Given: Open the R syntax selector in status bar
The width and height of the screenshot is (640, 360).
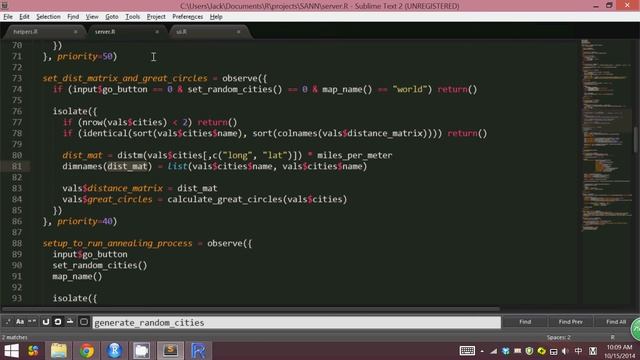Looking at the screenshot, I should pyautogui.click(x=612, y=337).
